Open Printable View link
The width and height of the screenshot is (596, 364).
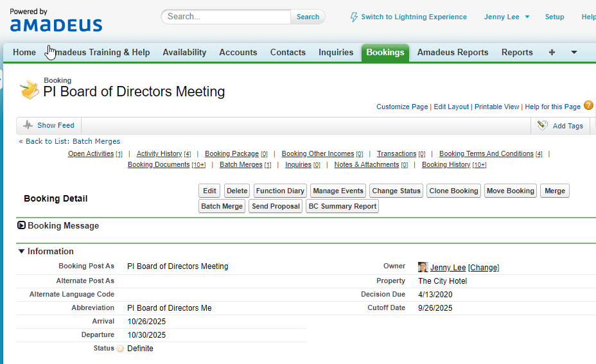[497, 107]
